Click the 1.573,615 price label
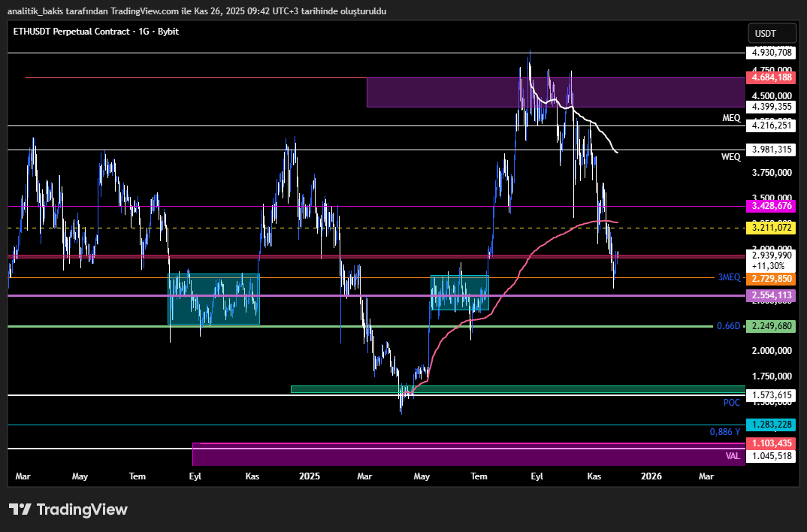The image size is (807, 532). pyautogui.click(x=770, y=395)
